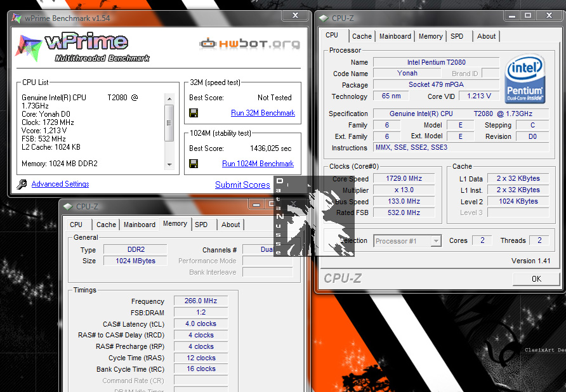Switch to SPD tab in right CPU-Z window

[x=457, y=36]
